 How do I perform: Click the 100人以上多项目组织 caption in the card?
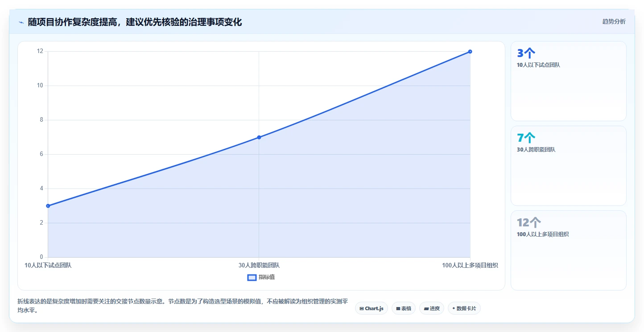[x=543, y=234]
